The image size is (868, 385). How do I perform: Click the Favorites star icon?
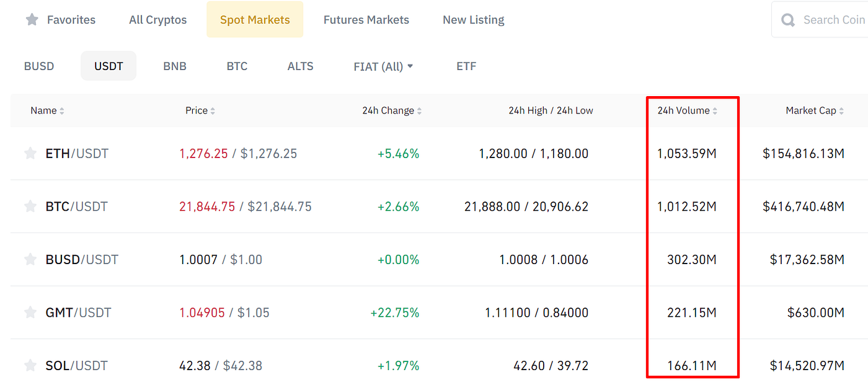[32, 20]
